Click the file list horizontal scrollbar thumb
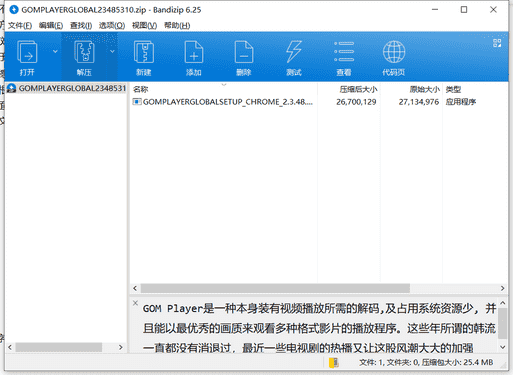The height and width of the screenshot is (375, 513). click(275, 288)
